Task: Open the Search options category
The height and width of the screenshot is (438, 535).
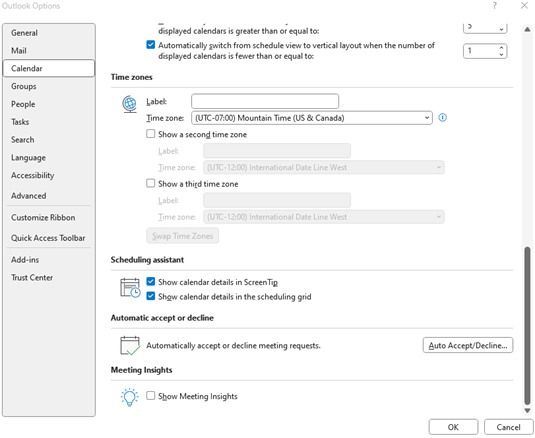Action: (48, 140)
